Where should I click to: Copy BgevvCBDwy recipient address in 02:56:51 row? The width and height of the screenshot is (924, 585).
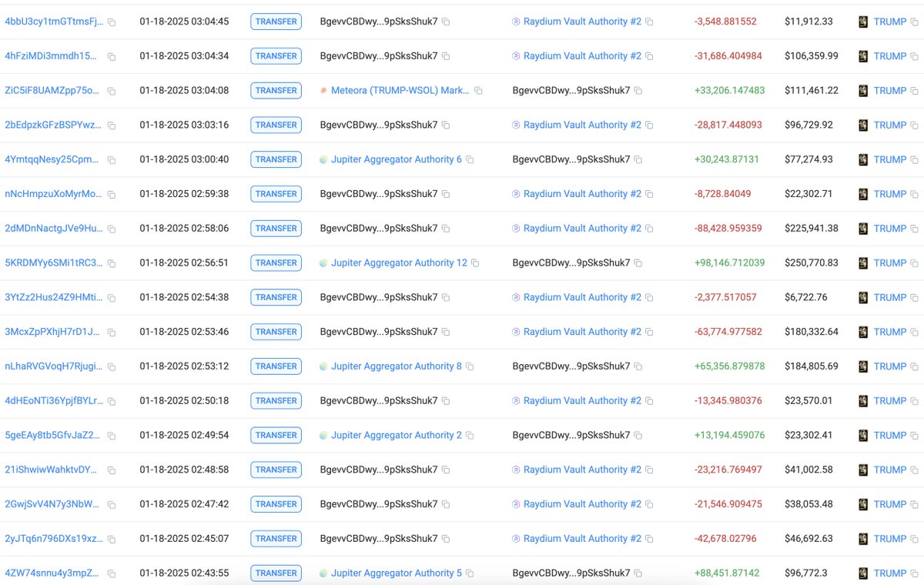click(x=638, y=263)
